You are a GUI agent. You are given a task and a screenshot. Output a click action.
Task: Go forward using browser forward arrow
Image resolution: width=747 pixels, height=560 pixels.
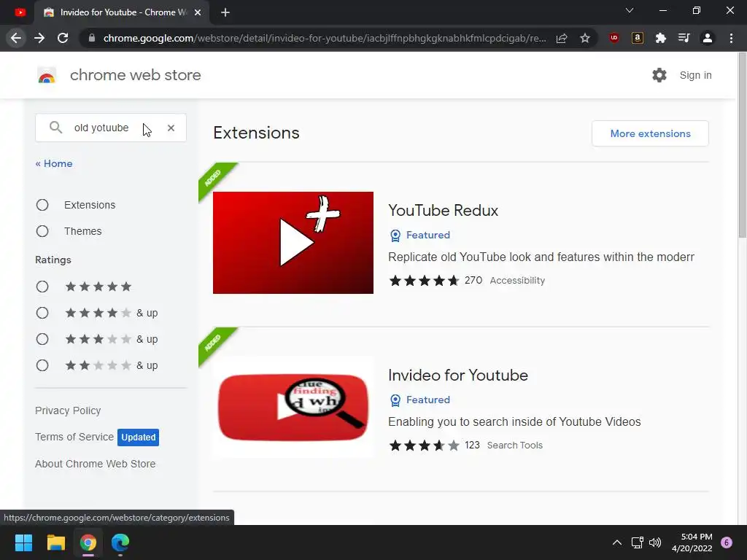click(39, 38)
